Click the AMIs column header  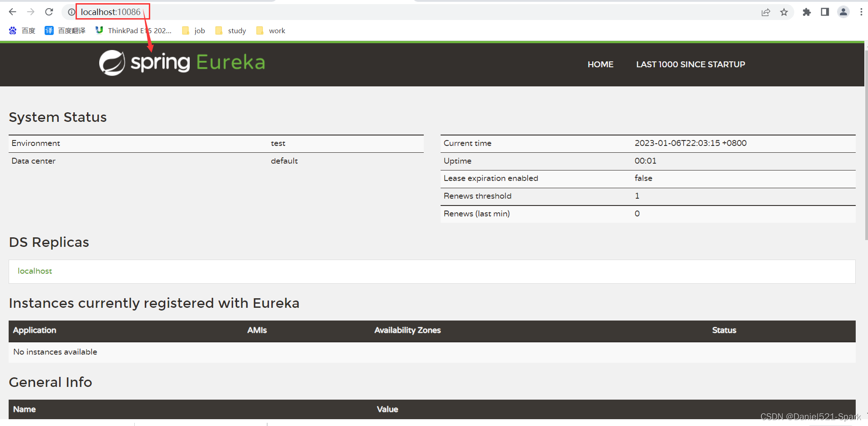[x=257, y=331]
